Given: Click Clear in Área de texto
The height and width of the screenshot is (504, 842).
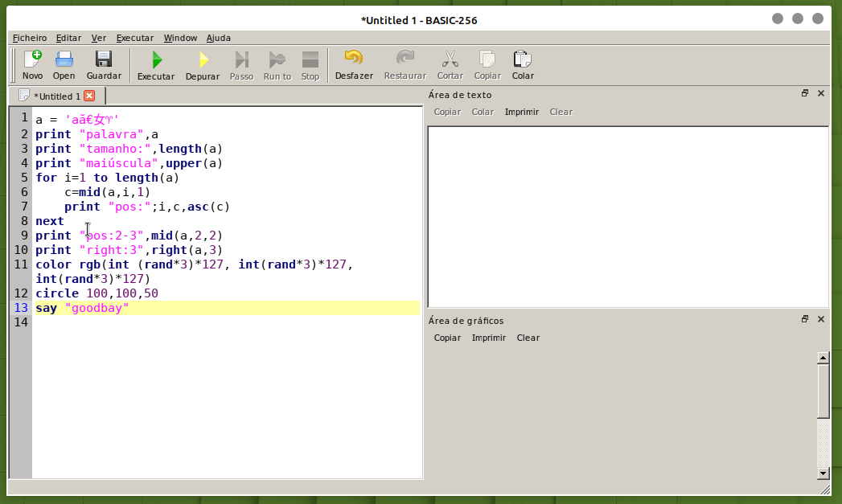Looking at the screenshot, I should pos(561,113).
